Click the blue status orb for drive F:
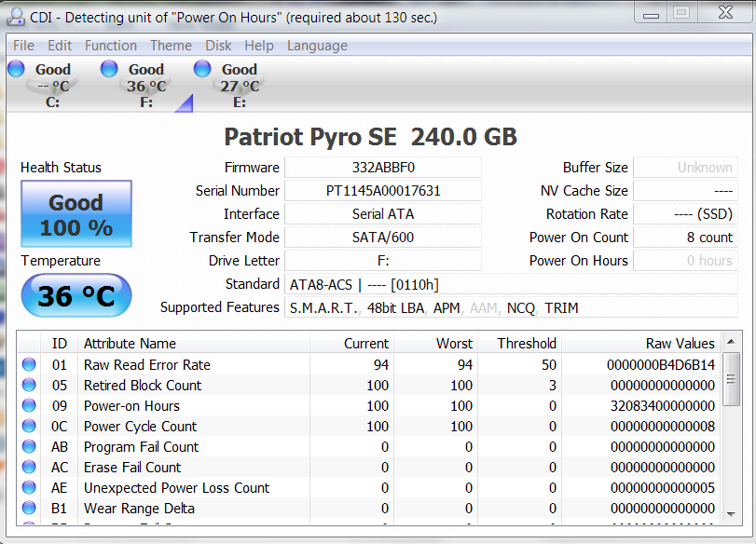The height and width of the screenshot is (544, 756). point(109,68)
